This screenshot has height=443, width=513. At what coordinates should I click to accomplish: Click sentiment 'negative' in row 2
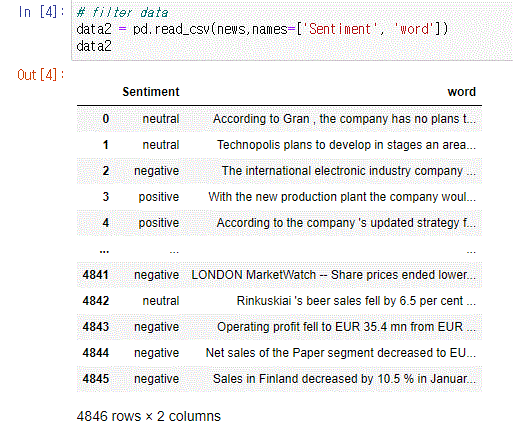156,171
